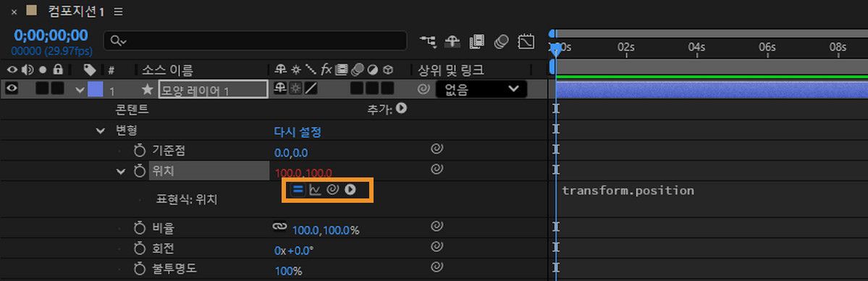This screenshot has width=868, height=281.
Task: Toggle the expression enable equals icon
Action: [x=298, y=190]
